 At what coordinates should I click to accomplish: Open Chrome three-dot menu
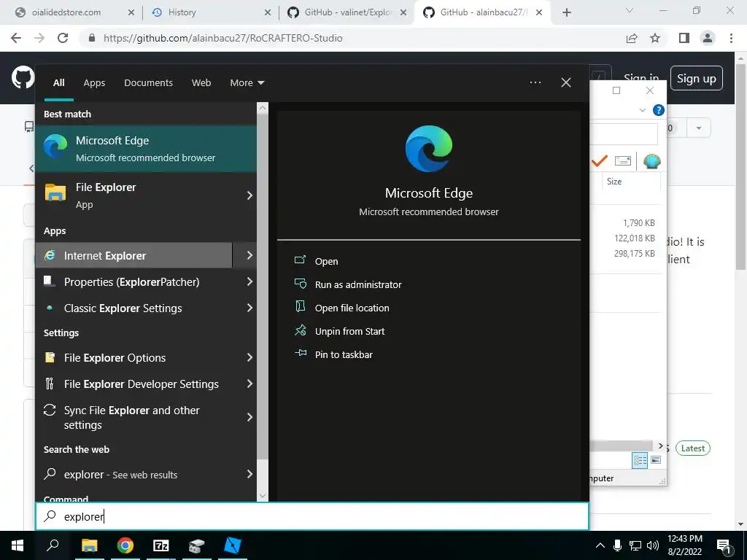(x=731, y=38)
